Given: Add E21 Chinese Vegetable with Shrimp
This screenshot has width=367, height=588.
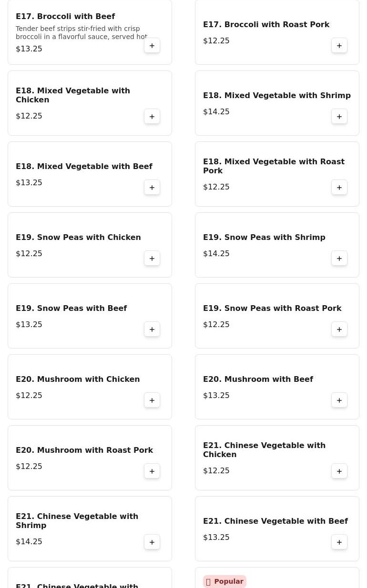Looking at the screenshot, I should click(x=152, y=542).
